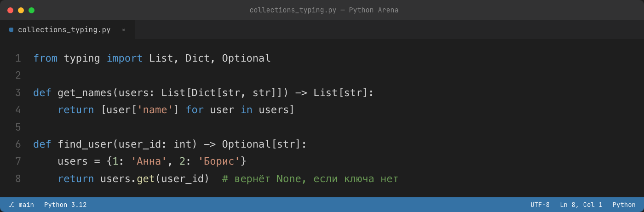The image size is (644, 212).
Task: Click line number 1 in the gutter
Action: tap(18, 58)
